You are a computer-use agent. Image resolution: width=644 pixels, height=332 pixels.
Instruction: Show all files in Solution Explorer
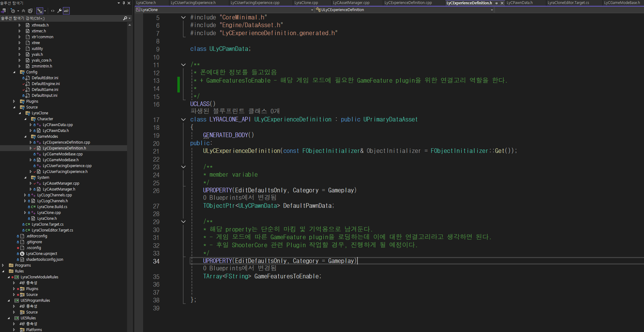pos(30,11)
